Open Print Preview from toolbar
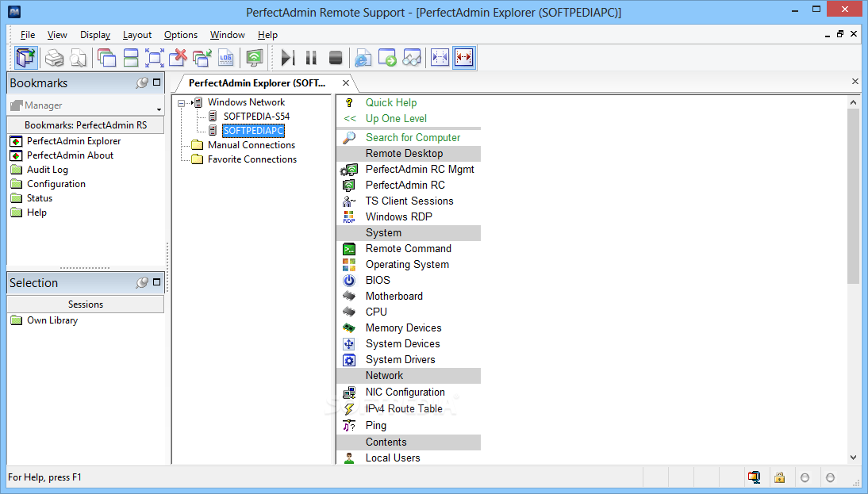This screenshot has width=868, height=494. pyautogui.click(x=78, y=58)
